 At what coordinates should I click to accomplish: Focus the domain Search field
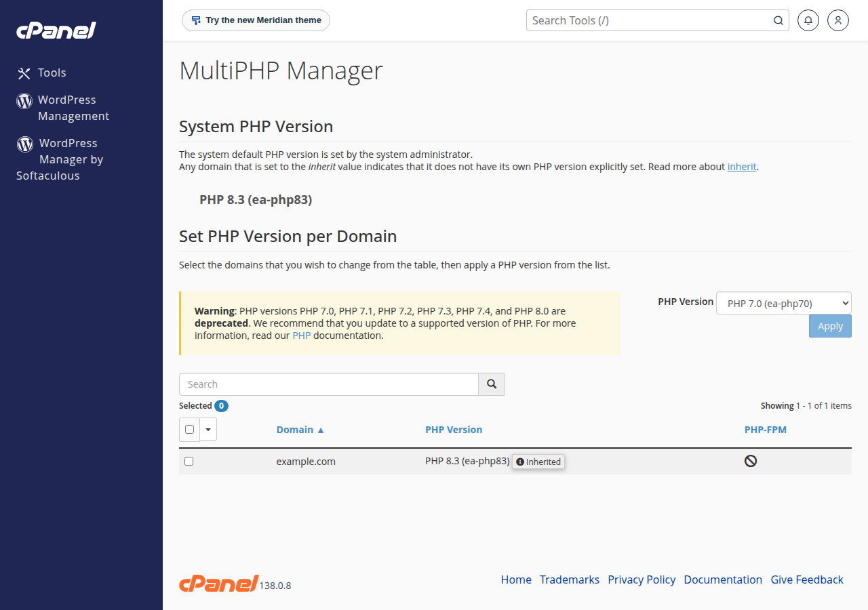tap(329, 384)
